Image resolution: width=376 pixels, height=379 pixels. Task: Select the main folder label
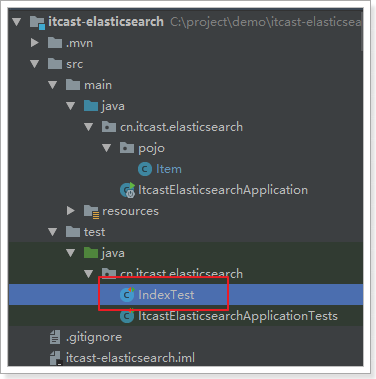(98, 85)
